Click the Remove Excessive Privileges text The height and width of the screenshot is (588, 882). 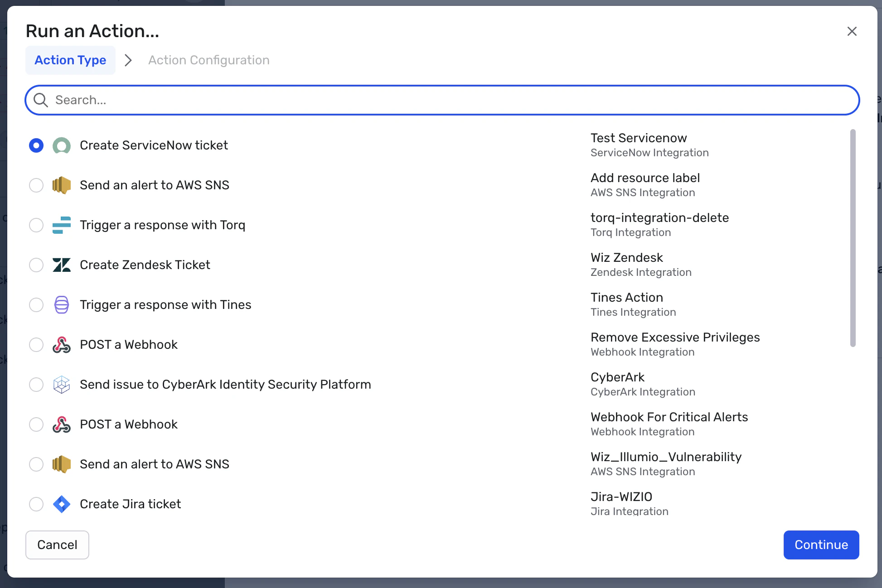[x=675, y=337]
